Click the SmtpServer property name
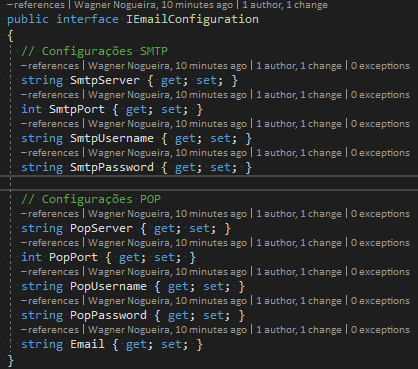The height and width of the screenshot is (369, 418). click(x=105, y=80)
